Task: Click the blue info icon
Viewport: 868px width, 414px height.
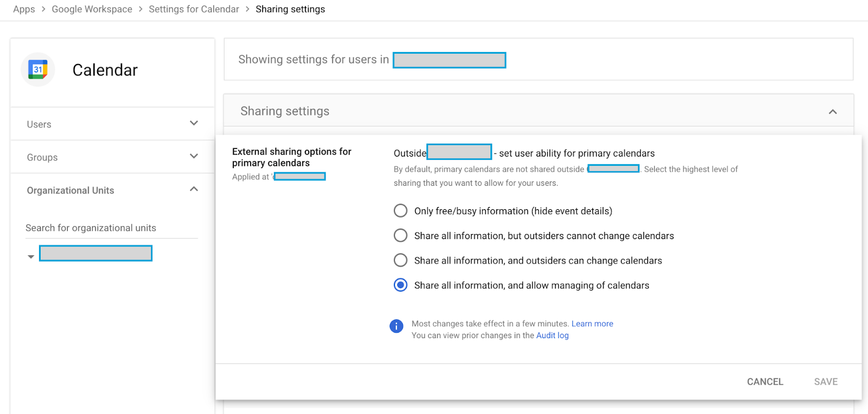Action: tap(397, 326)
